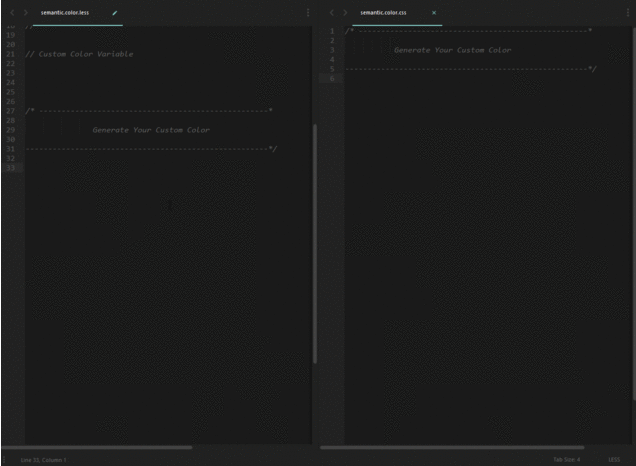The image size is (636, 466).
Task: Click Line 33, Column 1 status indicator
Action: (x=43, y=459)
